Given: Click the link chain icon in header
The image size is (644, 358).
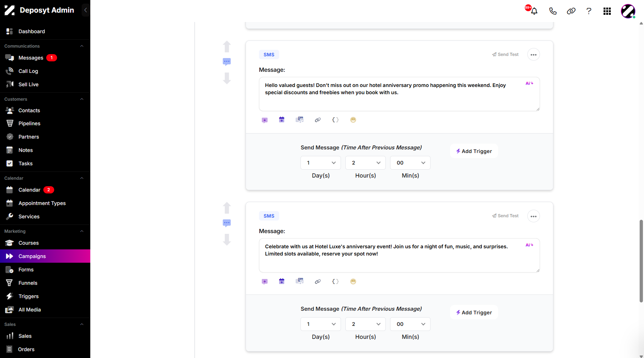Looking at the screenshot, I should [x=571, y=11].
